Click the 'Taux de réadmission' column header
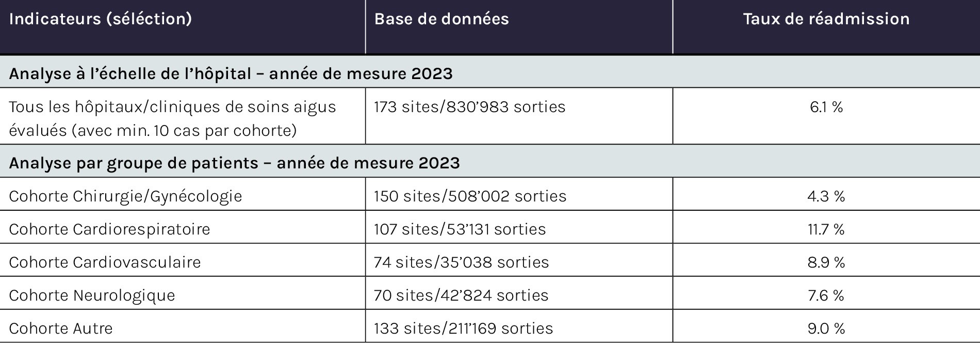This screenshot has width=980, height=344. (x=826, y=19)
